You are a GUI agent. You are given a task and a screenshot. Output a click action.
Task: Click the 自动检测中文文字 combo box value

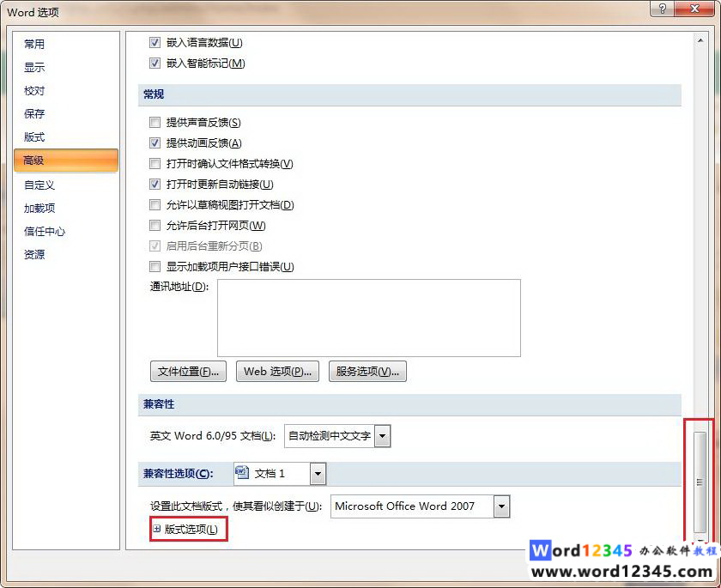click(330, 436)
